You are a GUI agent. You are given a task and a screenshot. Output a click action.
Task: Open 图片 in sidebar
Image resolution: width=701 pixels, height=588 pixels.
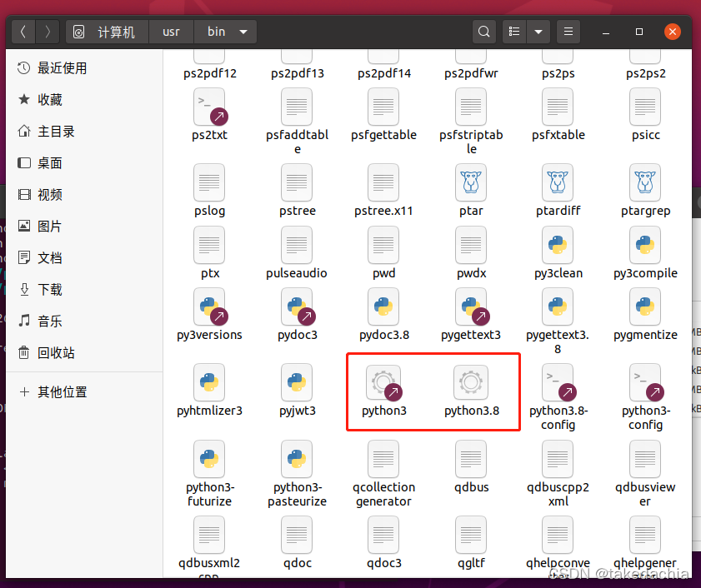[84, 227]
